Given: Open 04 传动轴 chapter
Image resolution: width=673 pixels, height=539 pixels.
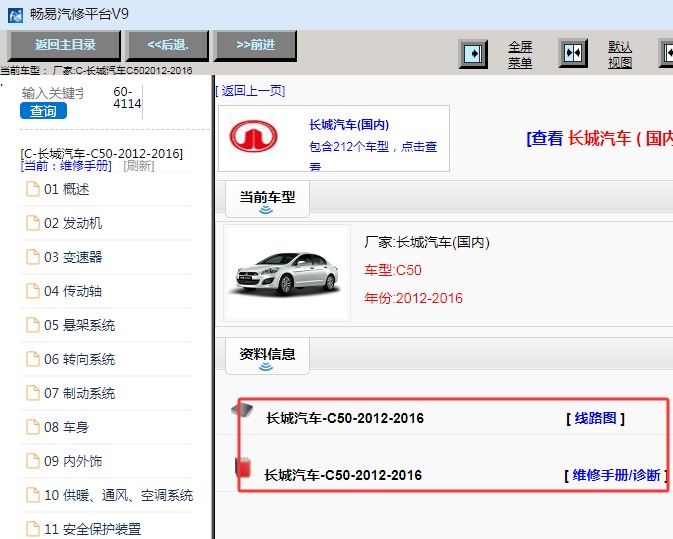Looking at the screenshot, I should pos(73,291).
